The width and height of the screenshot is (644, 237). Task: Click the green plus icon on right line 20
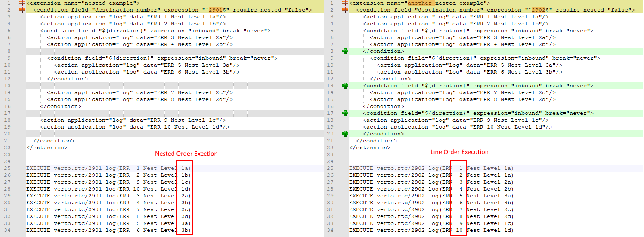click(x=345, y=134)
